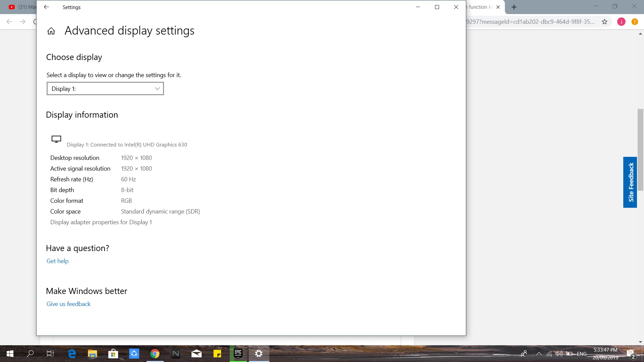Click Give us feedback link

[68, 304]
